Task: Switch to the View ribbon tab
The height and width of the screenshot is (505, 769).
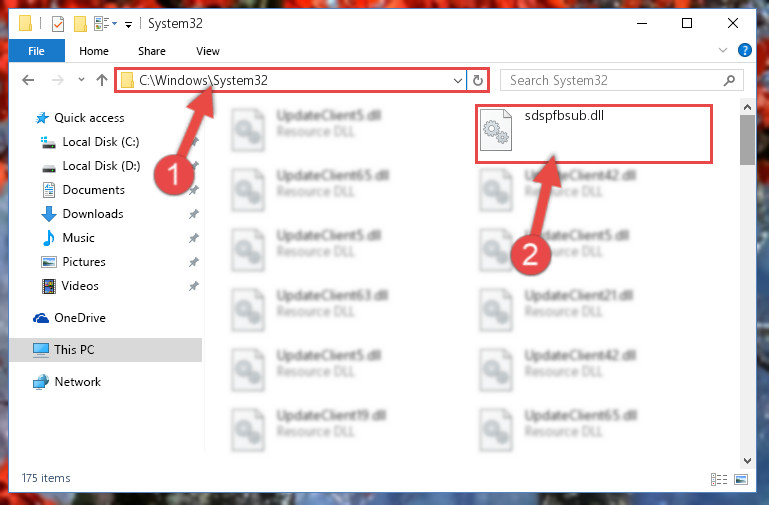Action: coord(208,51)
